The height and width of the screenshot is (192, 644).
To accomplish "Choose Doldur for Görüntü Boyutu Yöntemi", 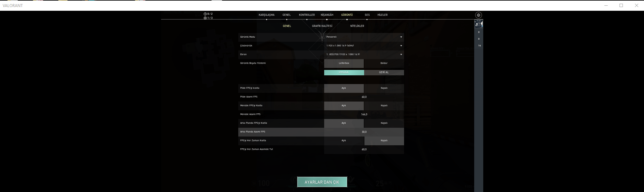I will [x=384, y=63].
